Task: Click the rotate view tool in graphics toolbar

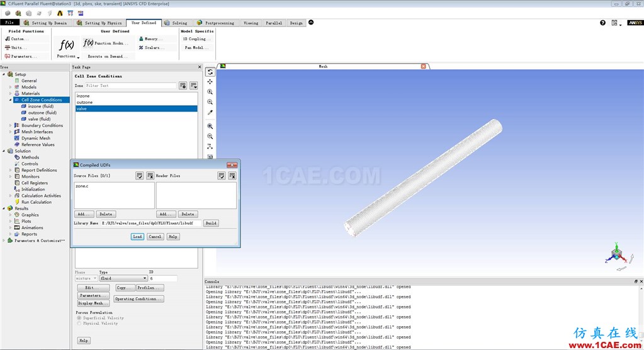Action: pos(210,72)
